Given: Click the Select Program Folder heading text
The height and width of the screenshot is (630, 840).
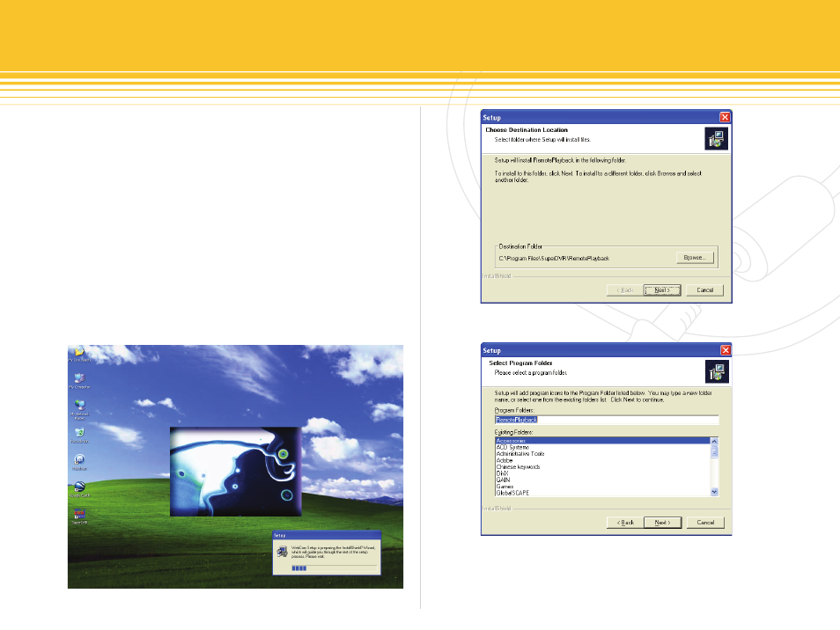Looking at the screenshot, I should click(520, 363).
